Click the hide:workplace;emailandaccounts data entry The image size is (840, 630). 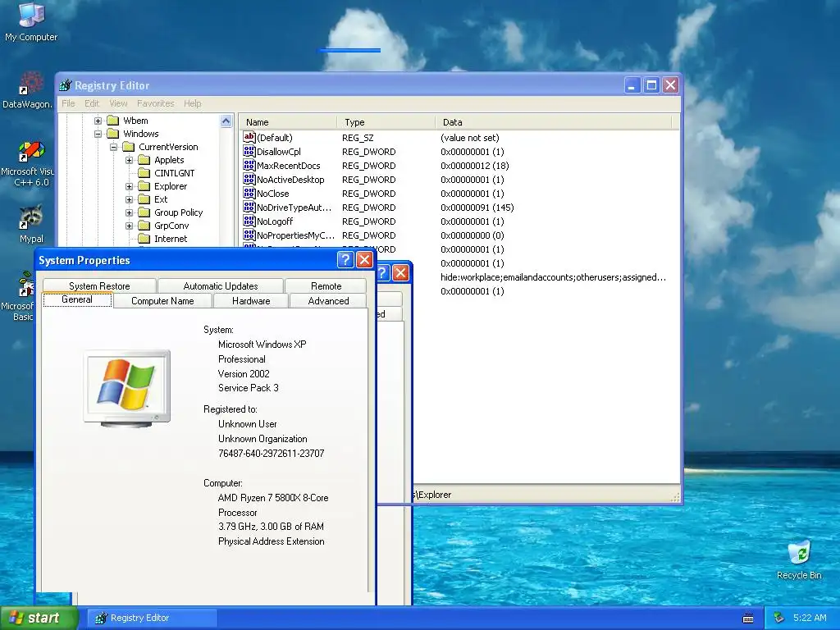(554, 277)
